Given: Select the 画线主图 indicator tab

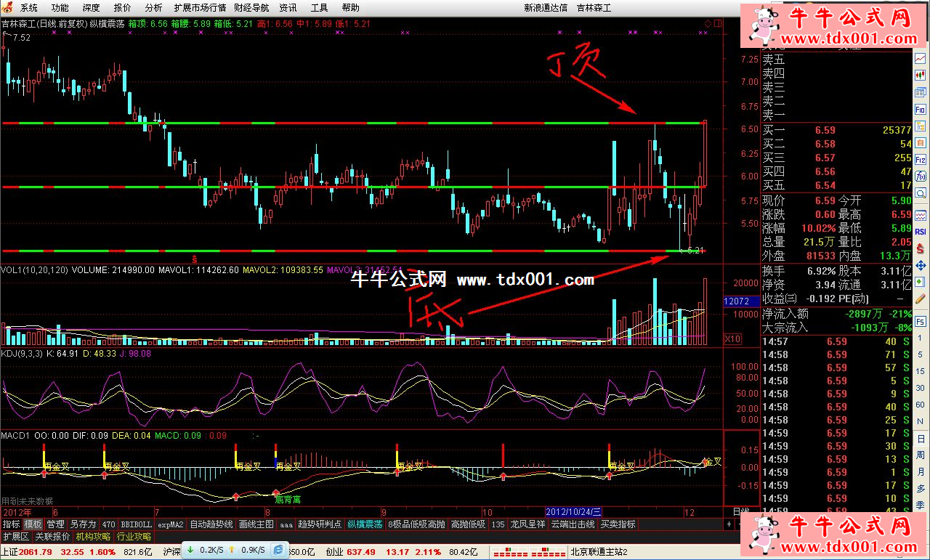Looking at the screenshot, I should pos(256,524).
